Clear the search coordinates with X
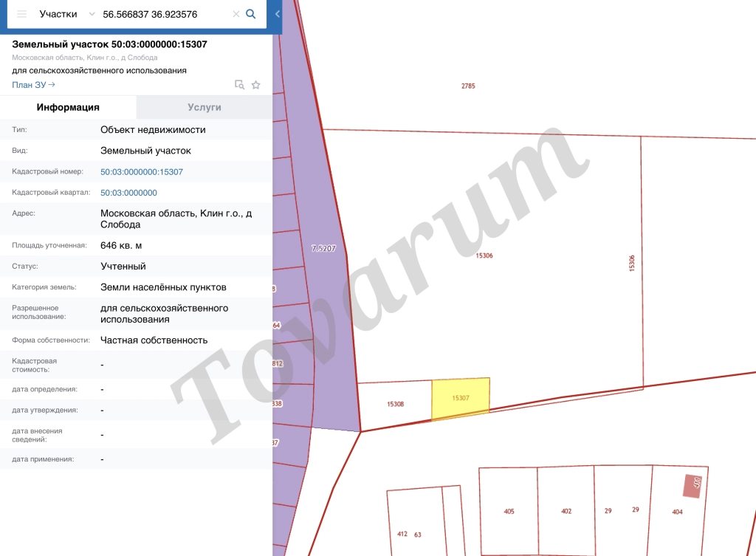Image resolution: width=756 pixels, height=556 pixels. pos(236,14)
